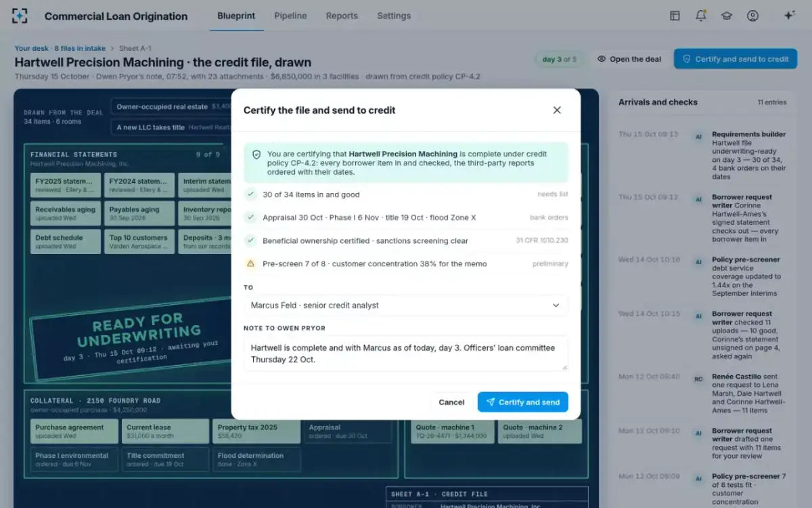Click Open the deal button
This screenshot has height=508, width=812.
coord(629,59)
